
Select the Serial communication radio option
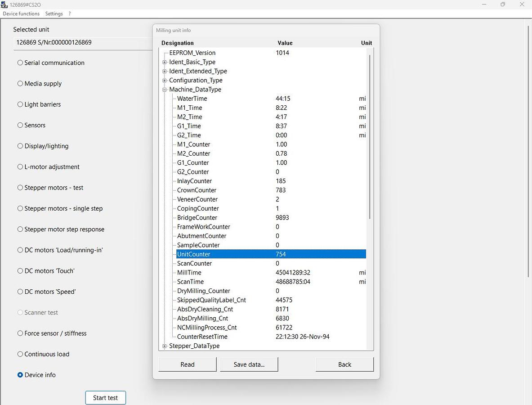tap(20, 63)
